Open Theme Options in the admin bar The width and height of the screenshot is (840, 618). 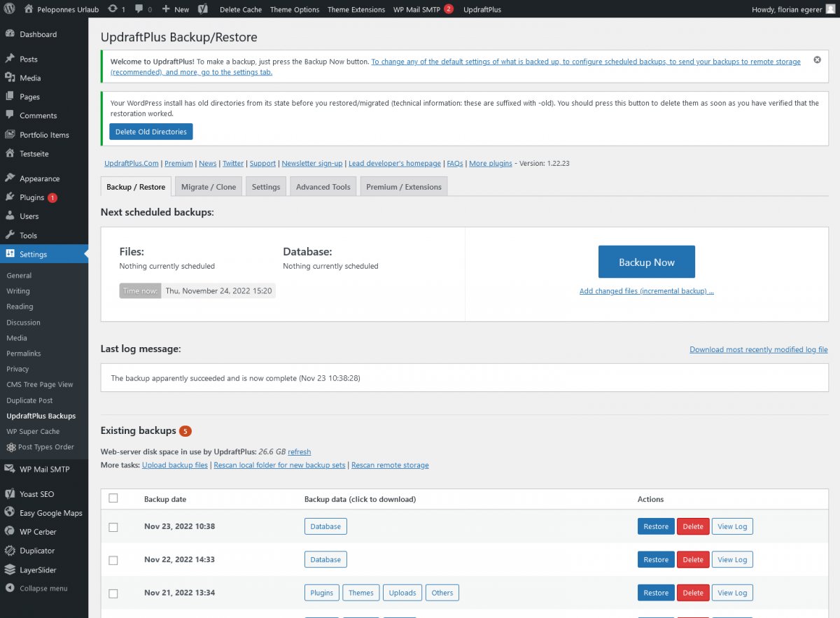coord(295,9)
